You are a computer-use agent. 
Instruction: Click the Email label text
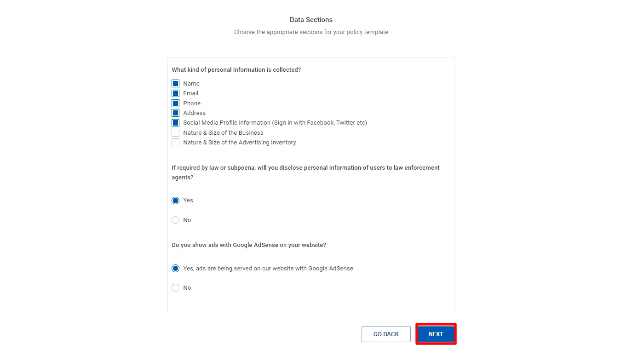tap(190, 93)
